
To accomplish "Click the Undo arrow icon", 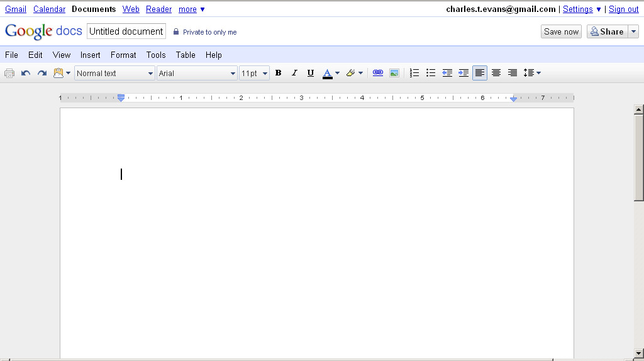I will (25, 73).
